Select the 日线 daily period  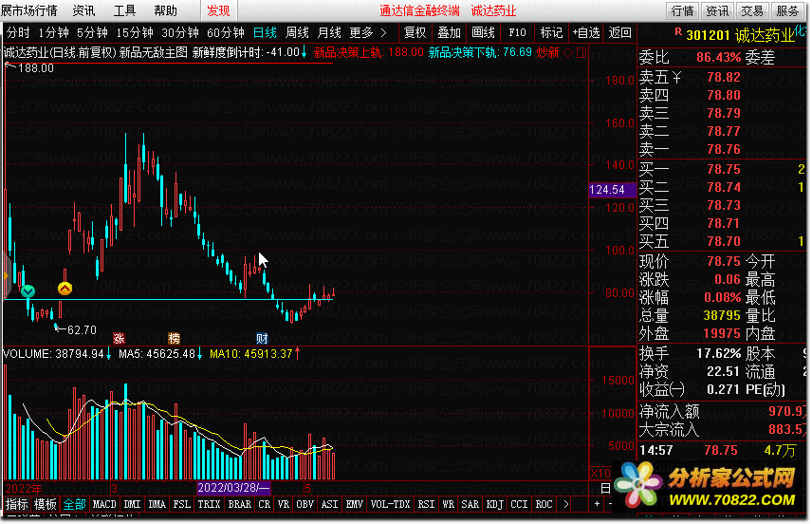coord(266,32)
